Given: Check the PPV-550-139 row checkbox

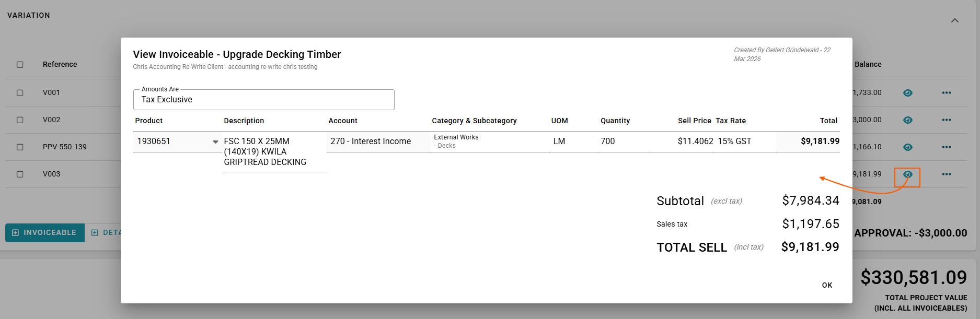Looking at the screenshot, I should click(20, 147).
